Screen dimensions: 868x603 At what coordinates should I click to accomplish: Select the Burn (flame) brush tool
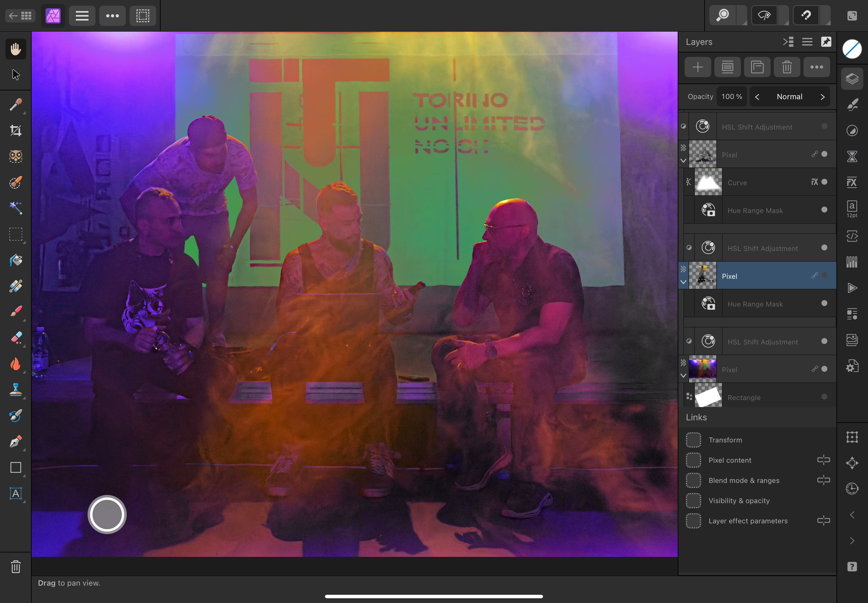15,364
